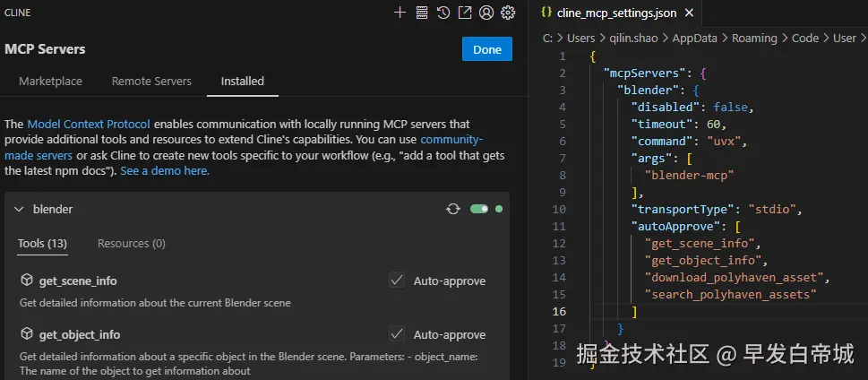Click the cube icon beside get_object_info

[27, 334]
